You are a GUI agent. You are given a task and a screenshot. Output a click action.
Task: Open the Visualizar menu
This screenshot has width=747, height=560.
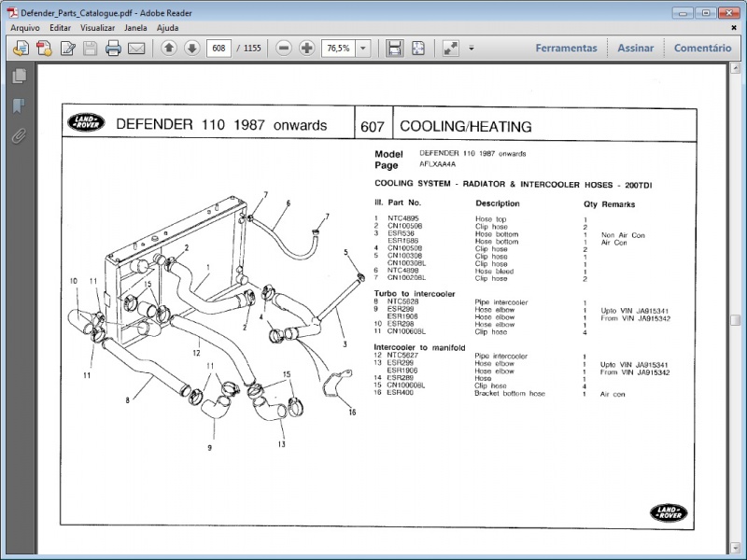pos(97,28)
